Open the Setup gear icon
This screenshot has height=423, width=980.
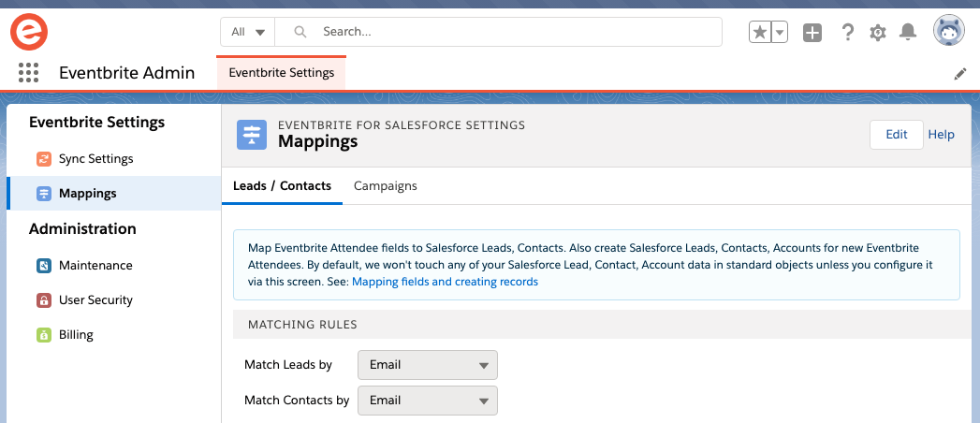878,33
